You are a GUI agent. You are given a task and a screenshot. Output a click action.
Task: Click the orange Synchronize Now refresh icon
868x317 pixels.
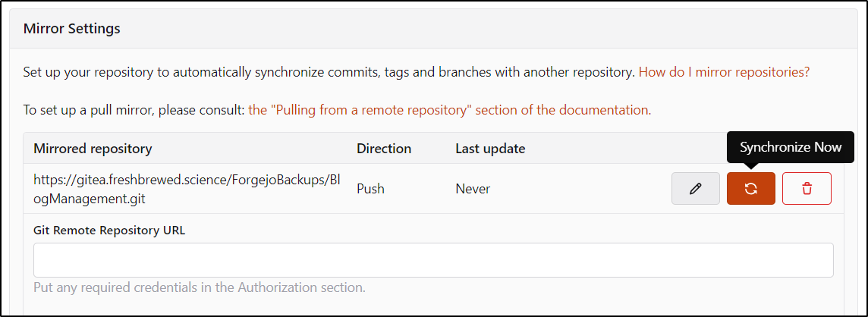click(x=750, y=189)
